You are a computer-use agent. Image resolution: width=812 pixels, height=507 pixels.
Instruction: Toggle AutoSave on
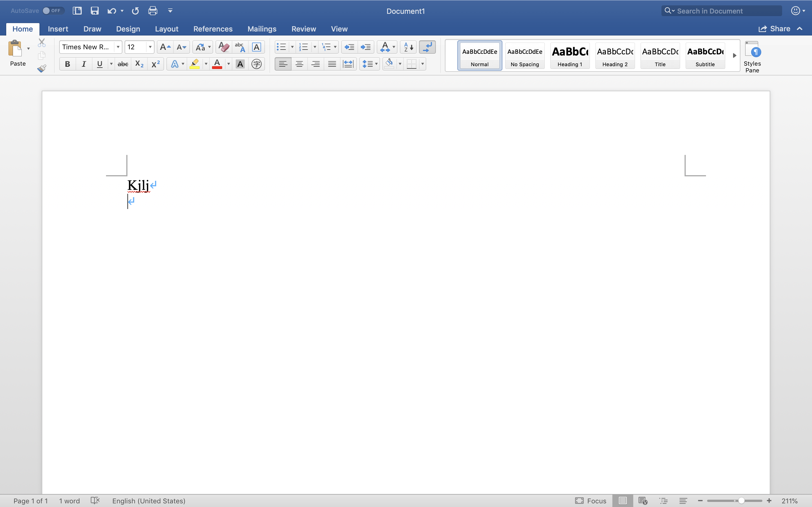point(53,10)
